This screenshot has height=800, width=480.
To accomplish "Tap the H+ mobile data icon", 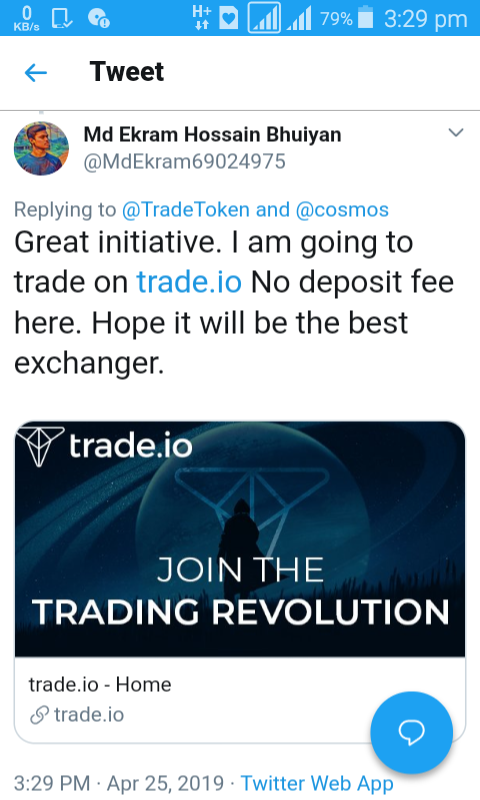I will 201,17.
